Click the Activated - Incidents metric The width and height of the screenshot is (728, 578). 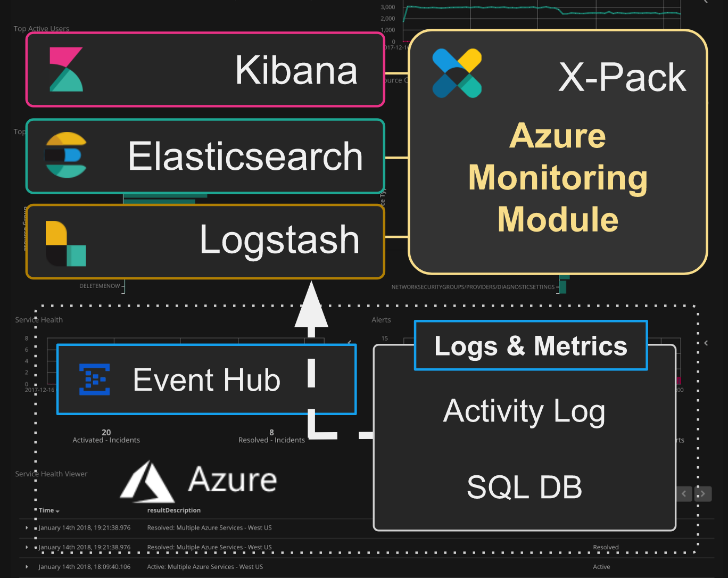tap(106, 436)
